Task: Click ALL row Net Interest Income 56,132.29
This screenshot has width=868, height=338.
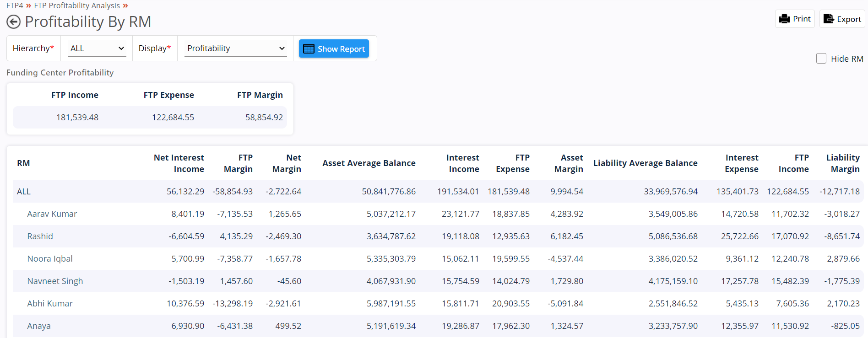Action: [185, 192]
